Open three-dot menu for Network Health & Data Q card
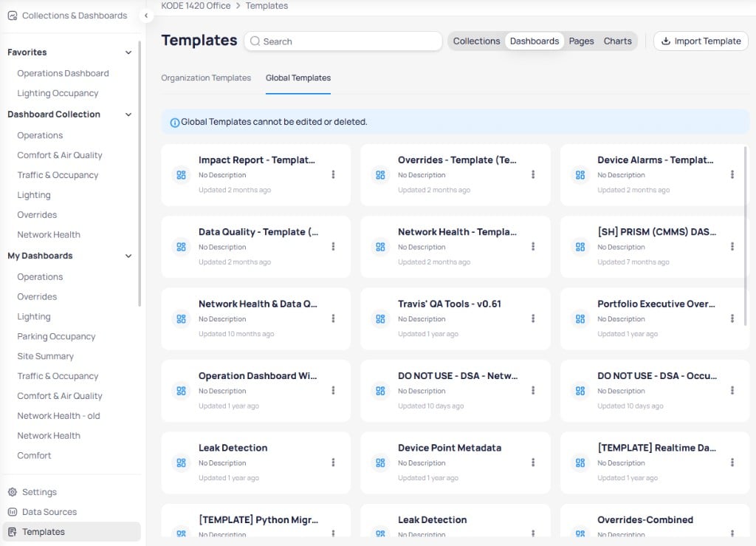 point(333,318)
